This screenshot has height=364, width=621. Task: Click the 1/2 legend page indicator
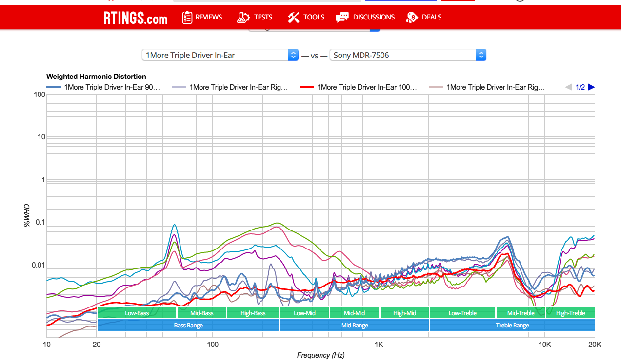click(x=580, y=87)
